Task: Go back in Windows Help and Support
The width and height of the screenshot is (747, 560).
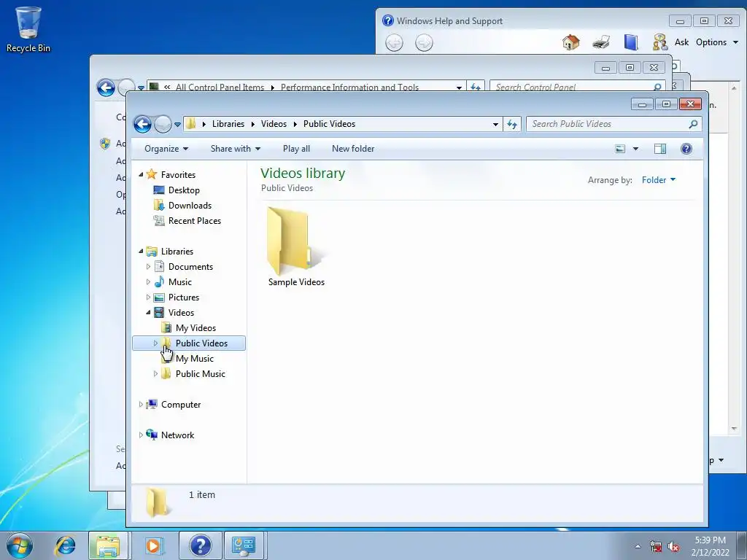Action: 394,43
